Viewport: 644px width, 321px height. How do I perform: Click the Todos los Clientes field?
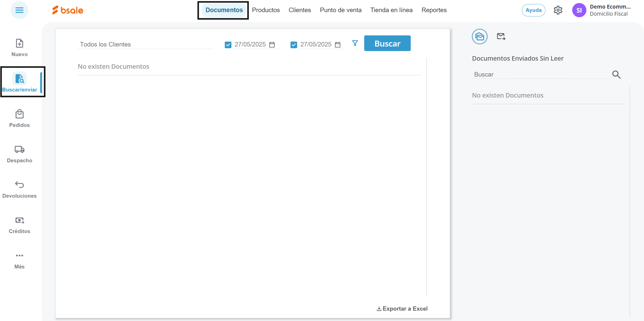pos(145,44)
